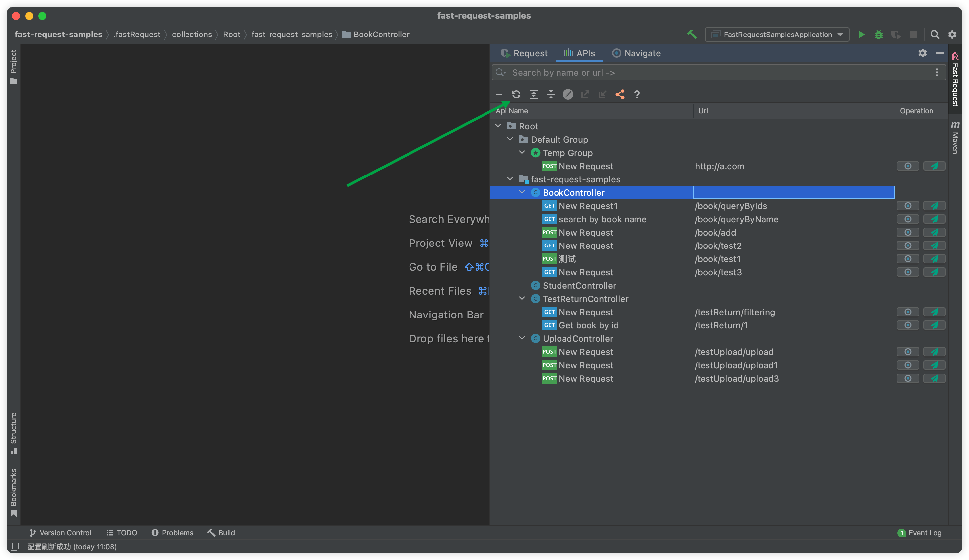Click the refresh APIs icon

click(x=516, y=94)
